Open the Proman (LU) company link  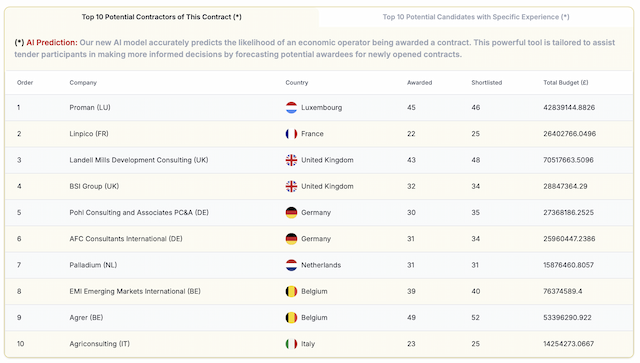90,107
